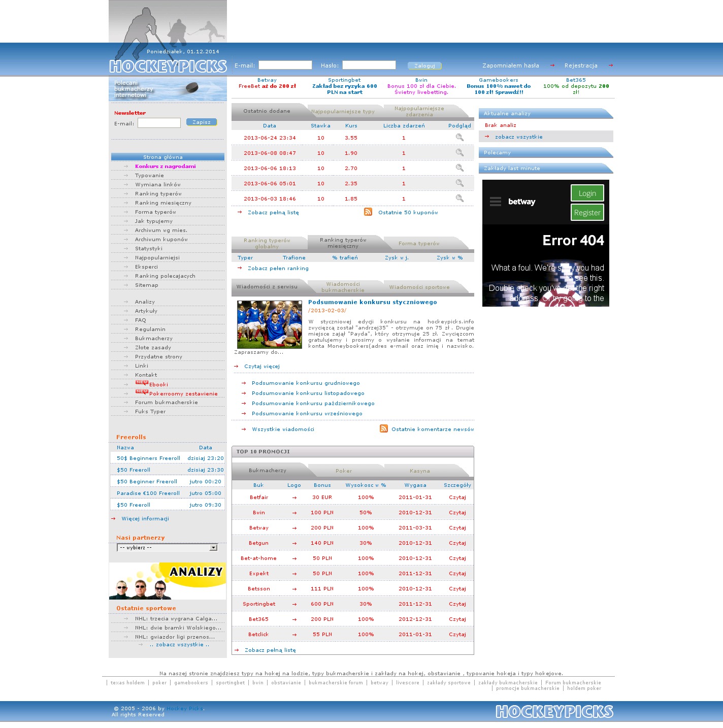Click the Zaloguj login button
Viewport: 723px width, 728px height.
[x=424, y=65]
